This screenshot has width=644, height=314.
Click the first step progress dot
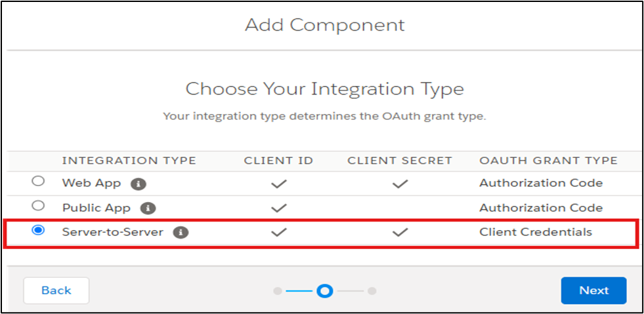coord(278,291)
